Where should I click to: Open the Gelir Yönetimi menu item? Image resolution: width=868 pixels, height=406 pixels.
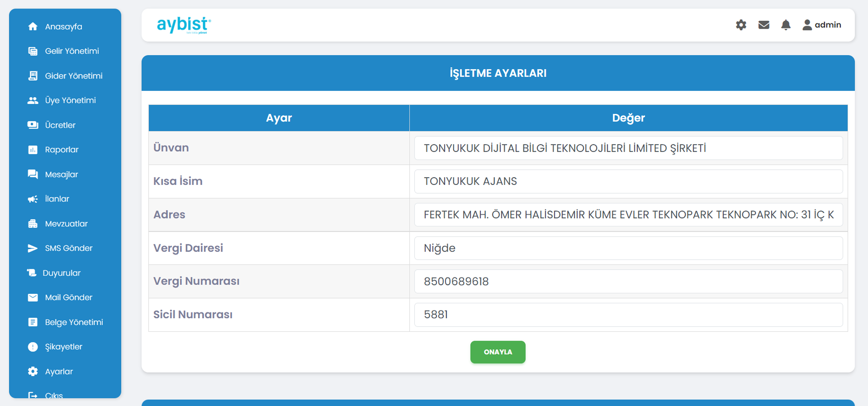(x=72, y=51)
